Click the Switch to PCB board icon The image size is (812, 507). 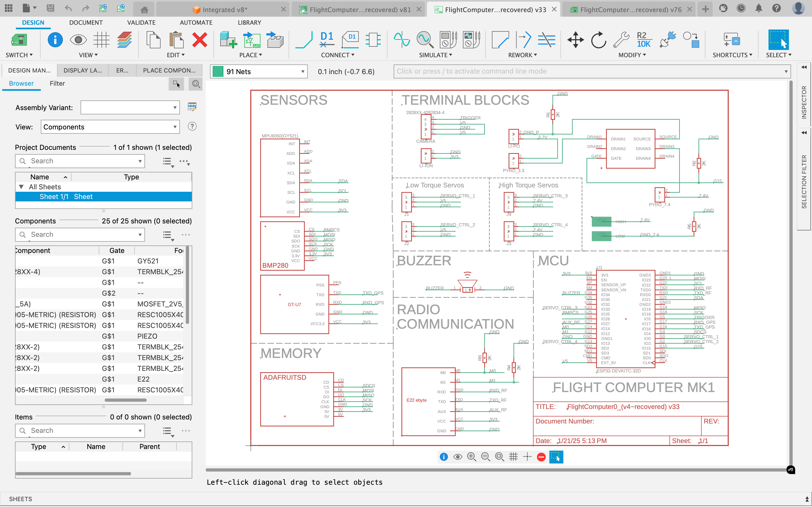point(19,40)
